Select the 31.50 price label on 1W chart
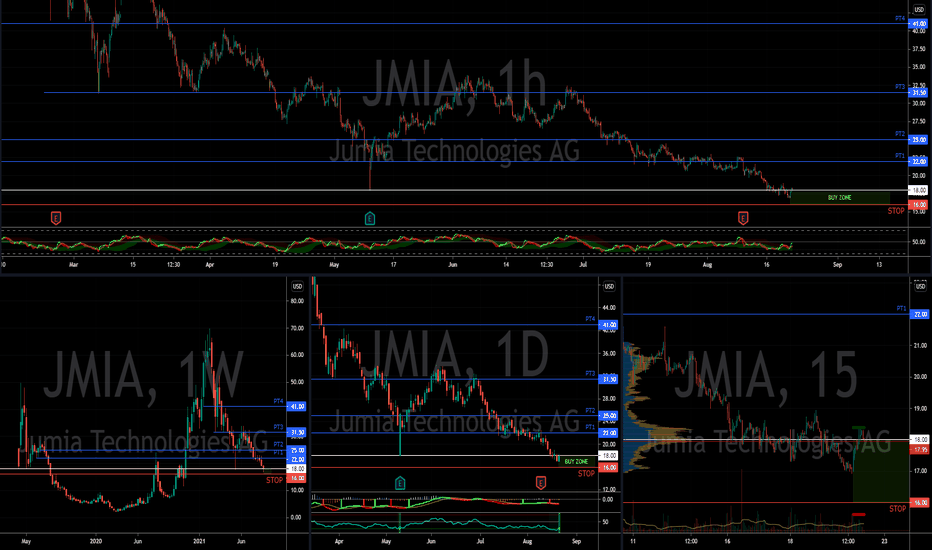Screen dimensions: 932x550 296,432
